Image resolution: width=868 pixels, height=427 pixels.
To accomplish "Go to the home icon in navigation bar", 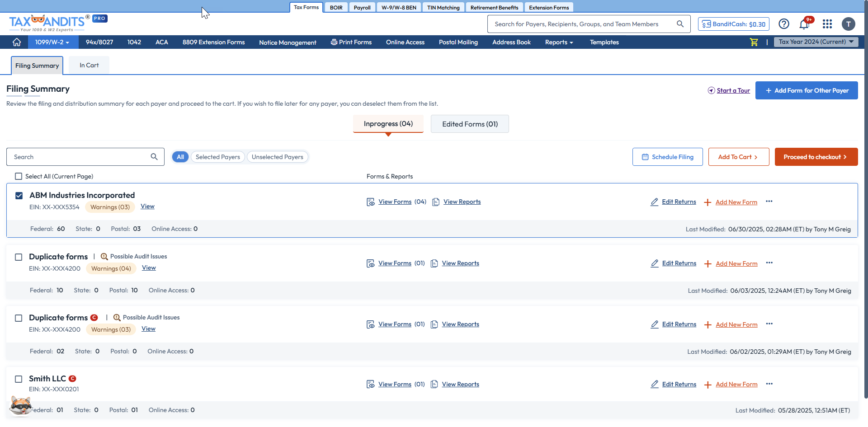I will coord(17,42).
